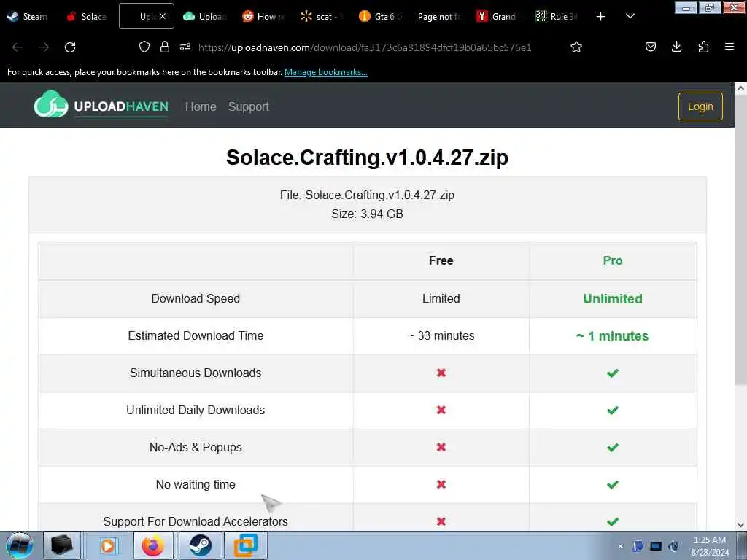The height and width of the screenshot is (560, 747).
Task: Switch to the How Reddit tab
Action: [264, 16]
